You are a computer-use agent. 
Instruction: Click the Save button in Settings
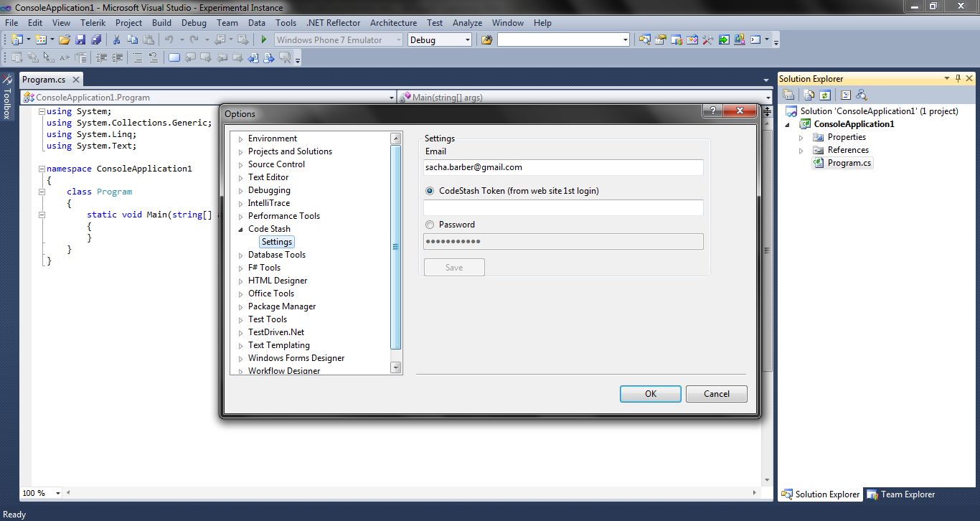tap(454, 268)
